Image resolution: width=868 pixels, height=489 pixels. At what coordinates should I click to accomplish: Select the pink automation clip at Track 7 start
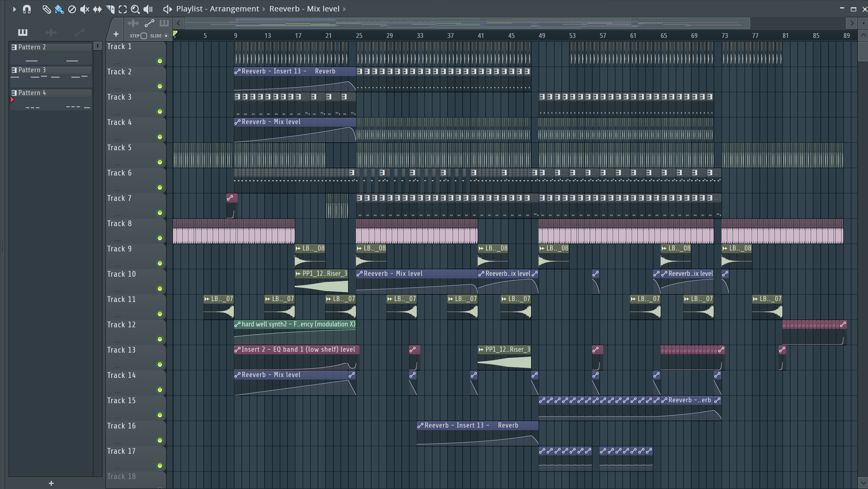point(232,206)
